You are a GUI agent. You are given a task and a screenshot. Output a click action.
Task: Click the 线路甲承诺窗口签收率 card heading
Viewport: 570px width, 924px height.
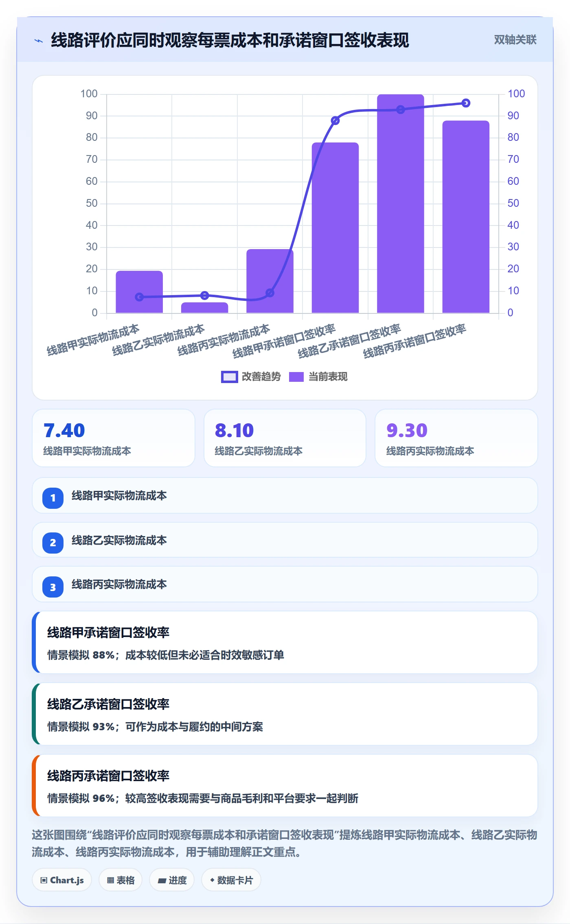108,633
